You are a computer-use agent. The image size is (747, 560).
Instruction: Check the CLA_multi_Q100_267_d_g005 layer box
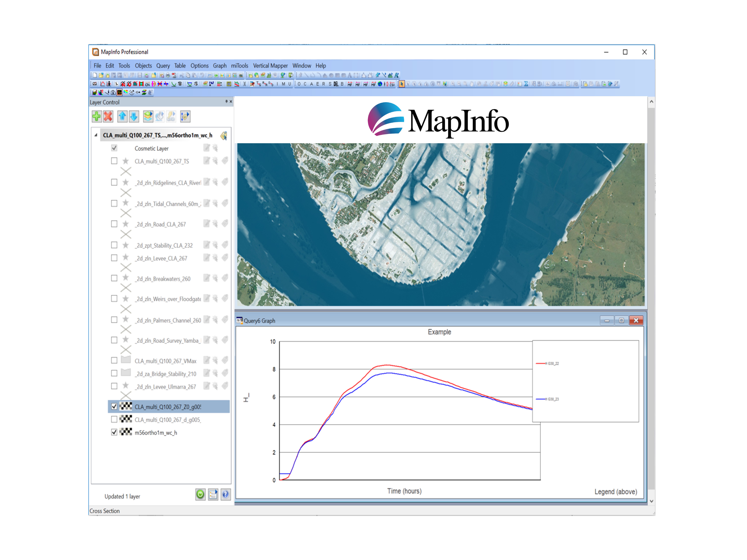114,419
